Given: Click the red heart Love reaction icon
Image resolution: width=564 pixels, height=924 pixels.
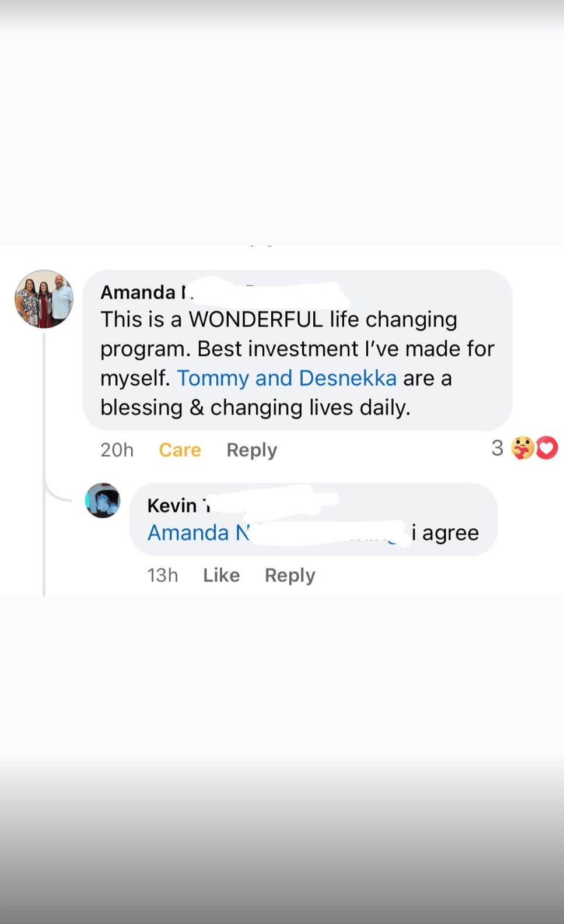Looking at the screenshot, I should point(547,448).
